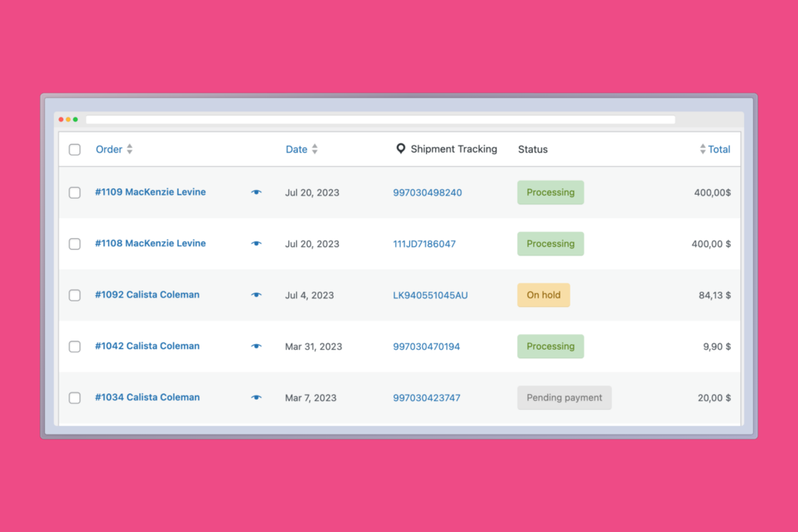
Task: Open tracking number 997030423747
Action: pos(426,398)
